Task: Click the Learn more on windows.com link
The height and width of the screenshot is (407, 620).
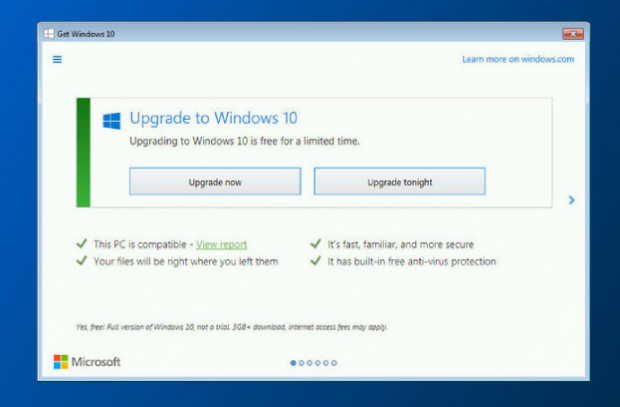Action: [518, 59]
